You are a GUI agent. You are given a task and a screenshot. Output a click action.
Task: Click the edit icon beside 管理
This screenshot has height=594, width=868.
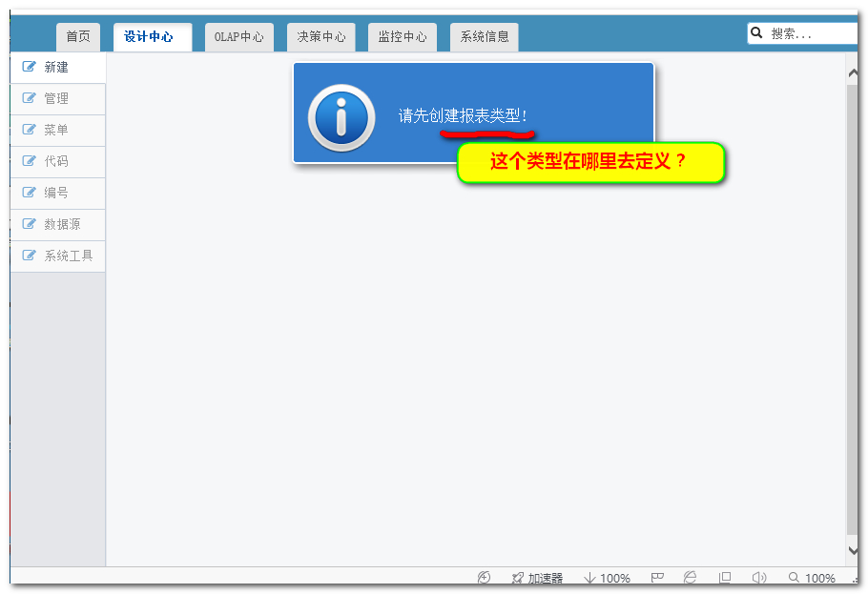29,98
